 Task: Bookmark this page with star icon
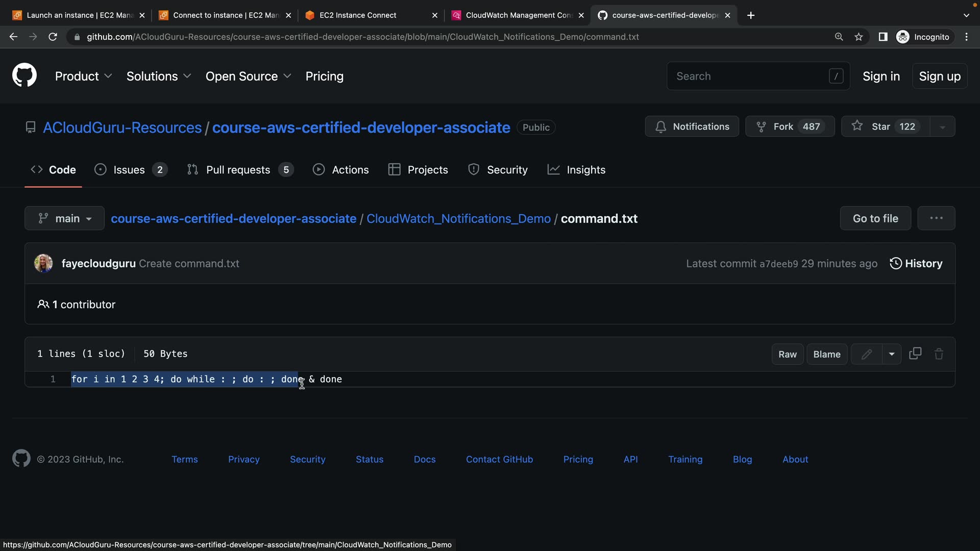[859, 37]
